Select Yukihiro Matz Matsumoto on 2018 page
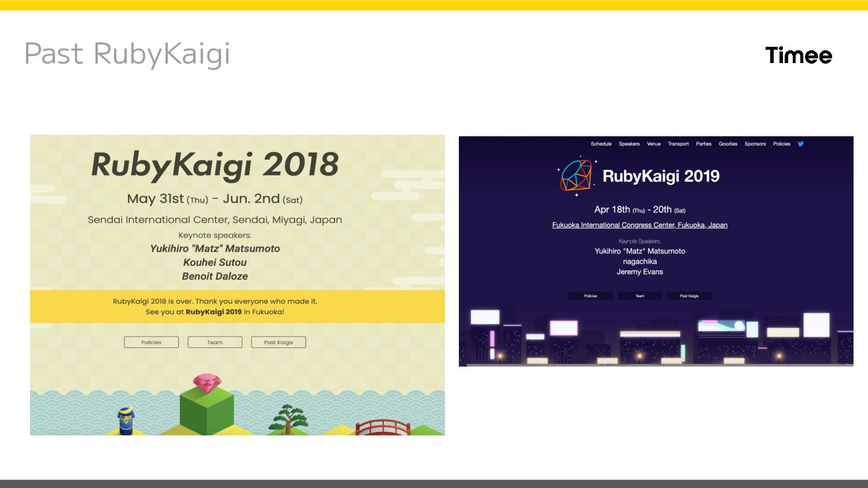This screenshot has width=868, height=488. [x=215, y=249]
